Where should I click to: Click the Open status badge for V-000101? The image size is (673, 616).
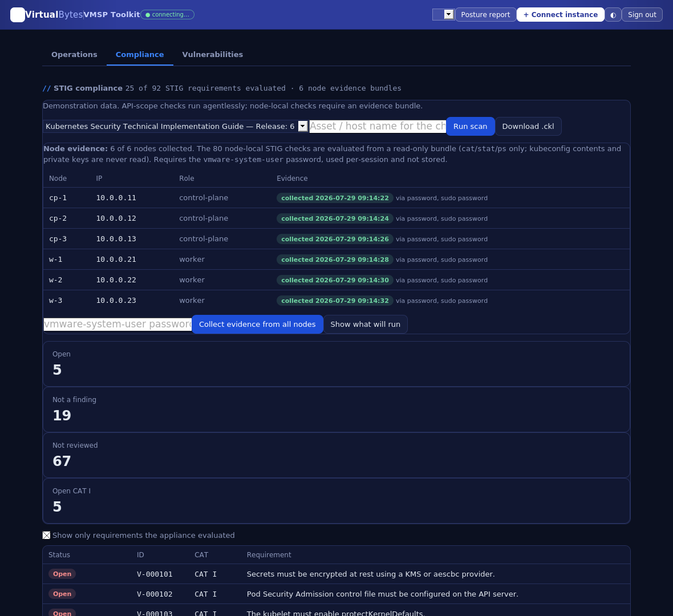62,574
